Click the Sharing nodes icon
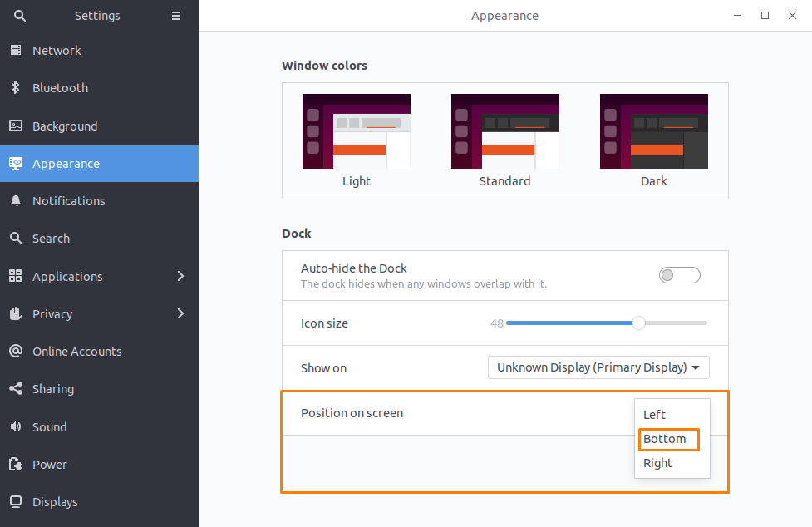 point(16,389)
